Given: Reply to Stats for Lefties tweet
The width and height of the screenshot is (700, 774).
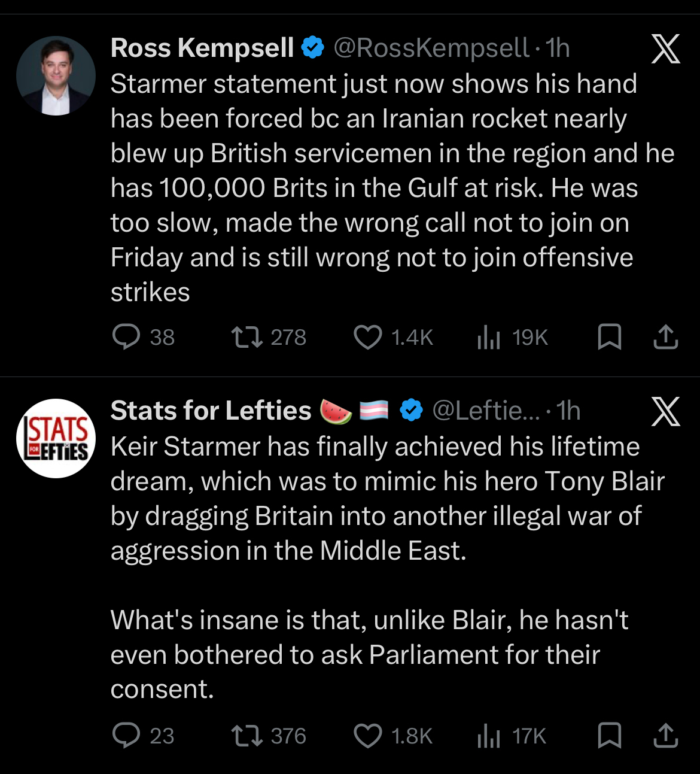Looking at the screenshot, I should (x=126, y=736).
